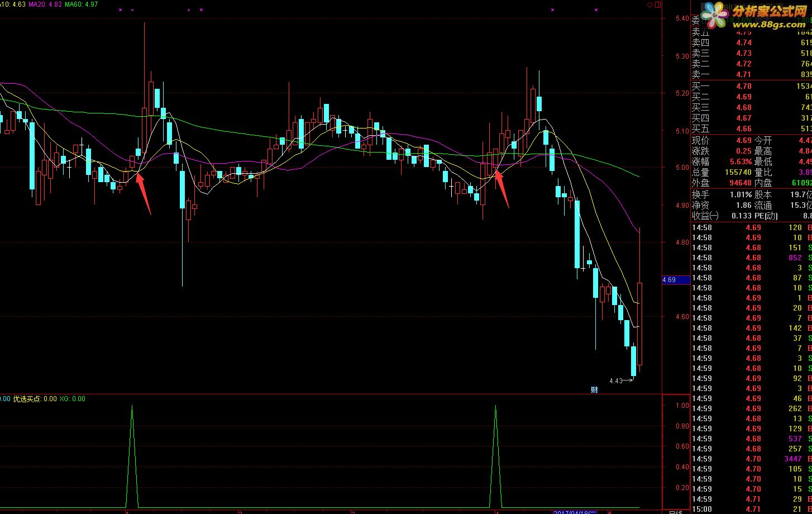
Task: Click the 最低 low price label
Action: [x=763, y=161]
